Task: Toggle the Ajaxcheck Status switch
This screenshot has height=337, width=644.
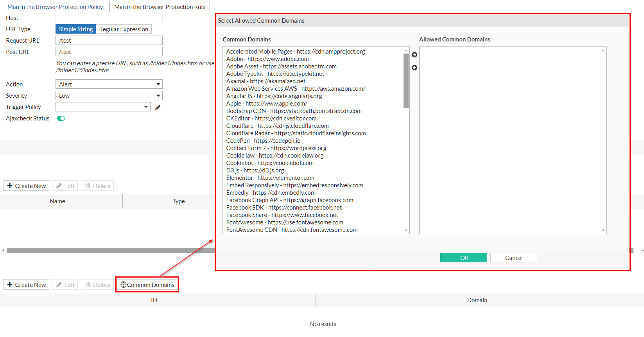Action: click(61, 118)
